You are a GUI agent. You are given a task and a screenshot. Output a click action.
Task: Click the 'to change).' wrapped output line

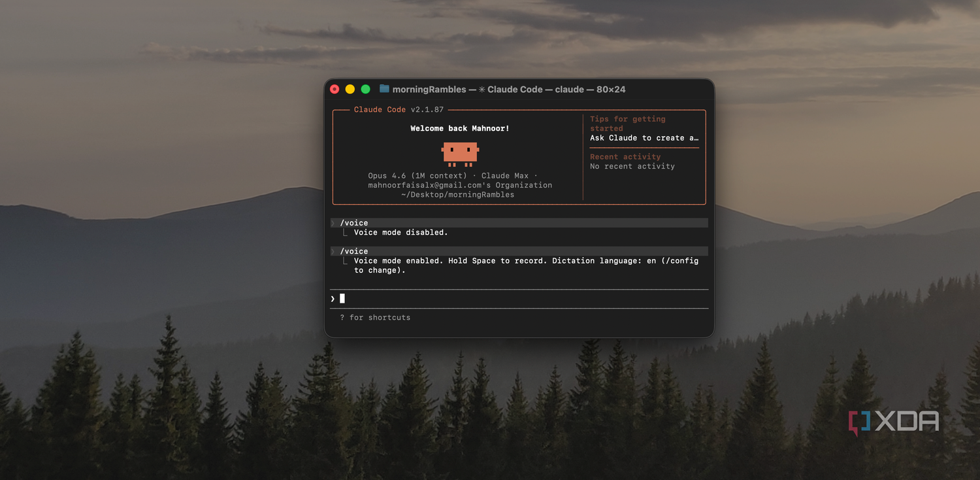(x=380, y=270)
